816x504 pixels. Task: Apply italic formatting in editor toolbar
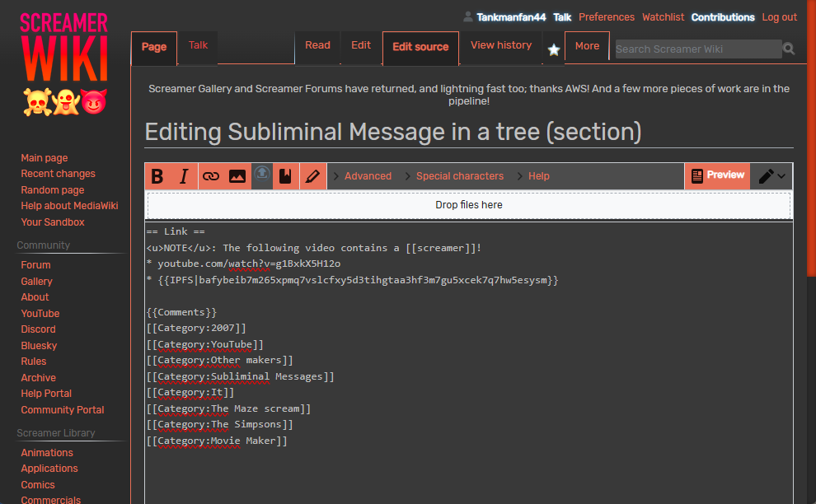[x=184, y=176]
